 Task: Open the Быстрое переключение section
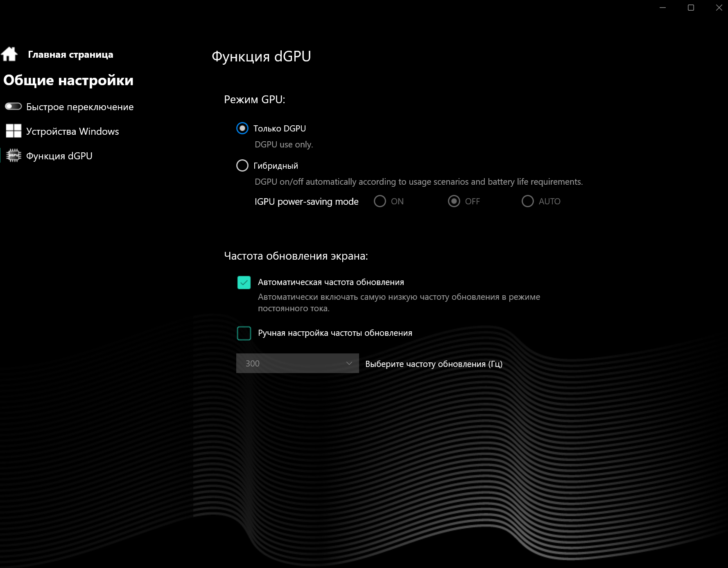80,107
